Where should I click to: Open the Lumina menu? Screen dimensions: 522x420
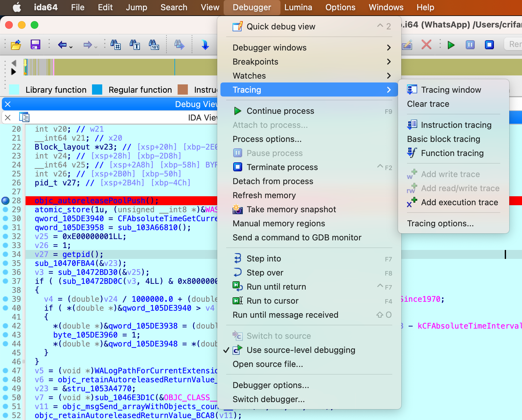(298, 7)
